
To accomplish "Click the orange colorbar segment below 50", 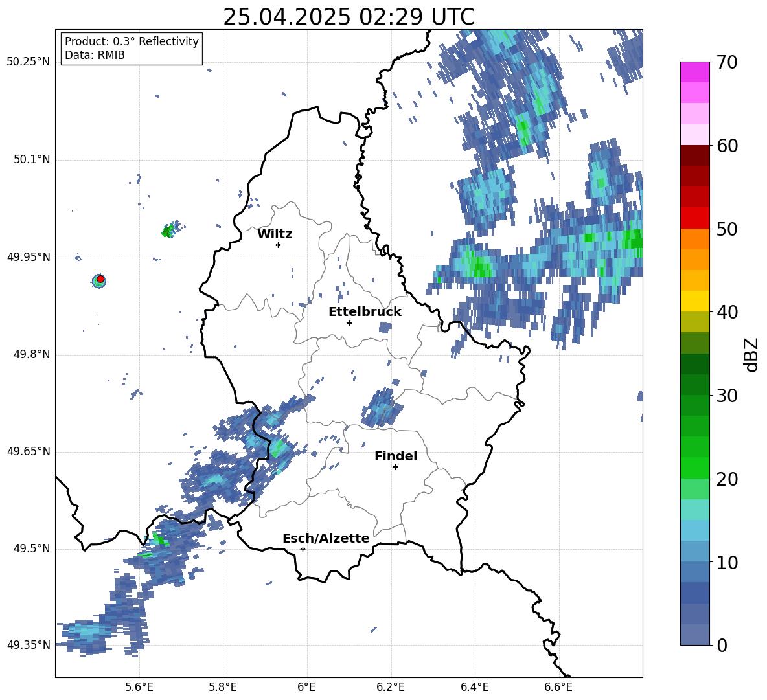I will (694, 238).
